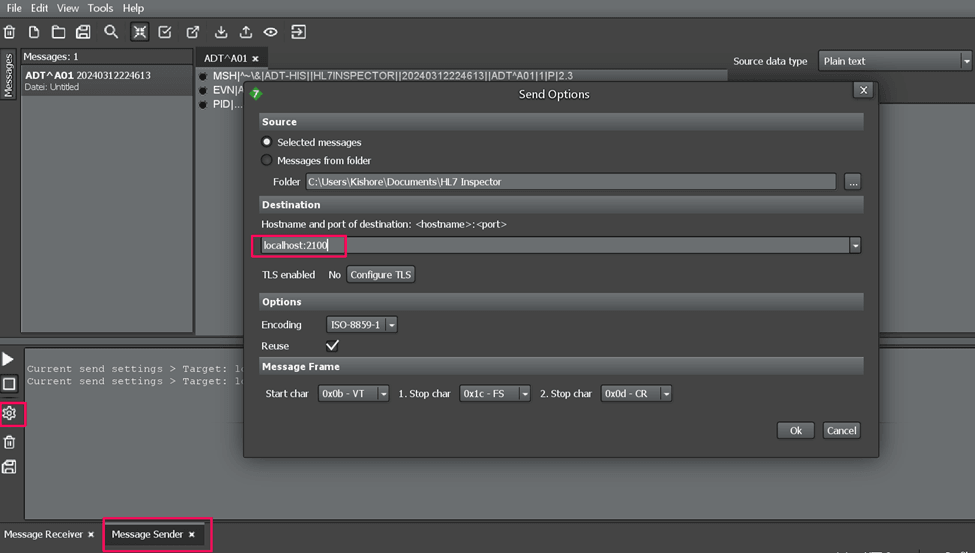Open the Help menu

click(133, 8)
